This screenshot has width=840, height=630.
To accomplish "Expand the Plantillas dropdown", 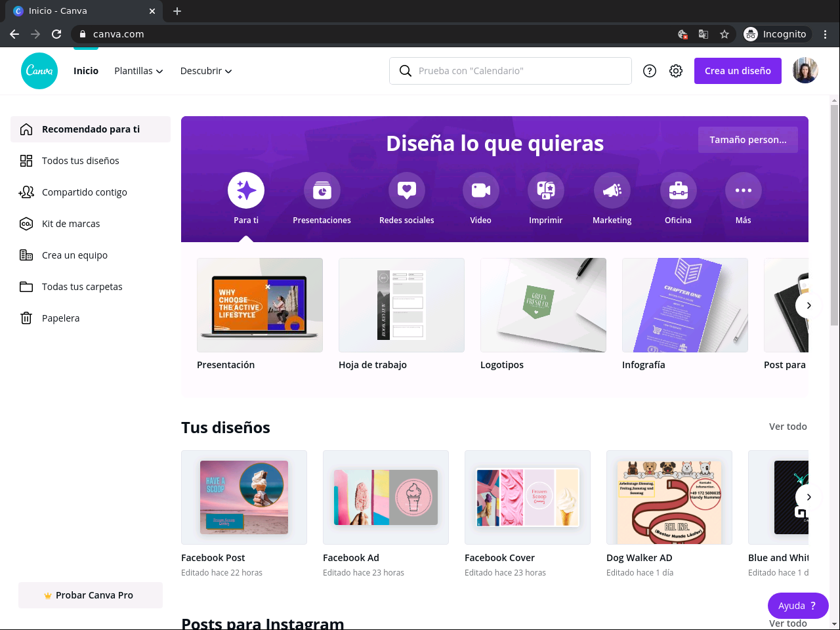I will pos(138,71).
